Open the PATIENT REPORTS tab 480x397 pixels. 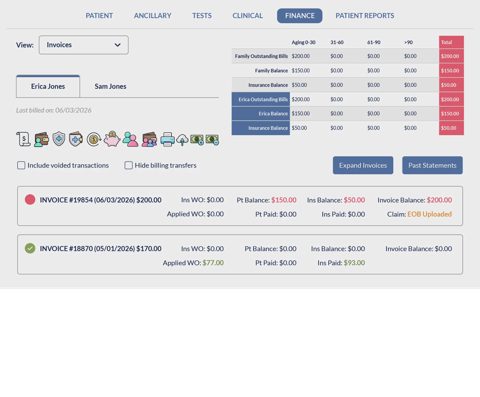[x=365, y=16]
